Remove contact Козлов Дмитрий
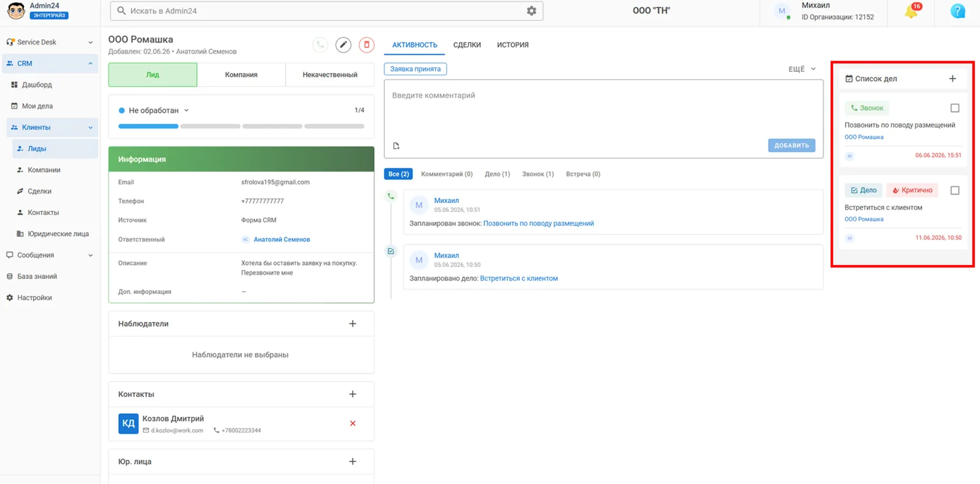The height and width of the screenshot is (484, 980). (x=353, y=423)
